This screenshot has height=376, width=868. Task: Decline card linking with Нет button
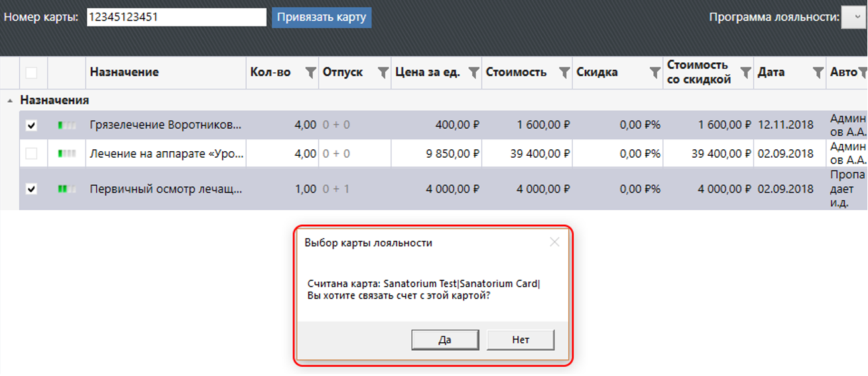click(x=521, y=340)
